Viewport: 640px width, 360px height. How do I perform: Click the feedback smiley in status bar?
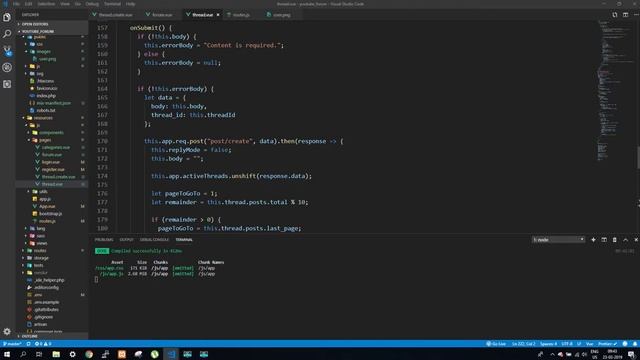click(624, 344)
